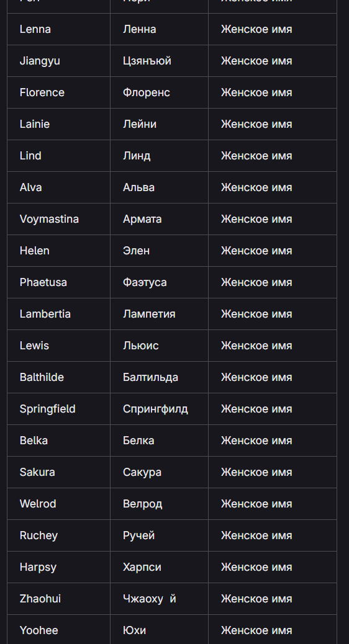Viewport: 349px width, 644px height.
Task: Select the Флоренс translation cell
Action: pos(159,92)
